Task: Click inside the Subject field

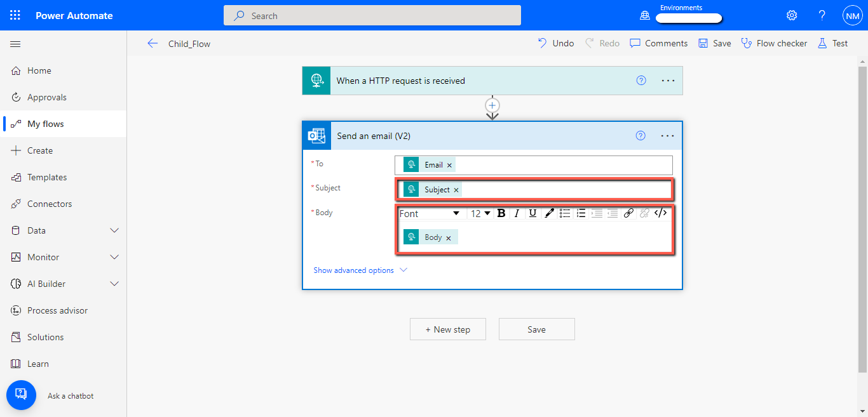Action: click(x=534, y=190)
